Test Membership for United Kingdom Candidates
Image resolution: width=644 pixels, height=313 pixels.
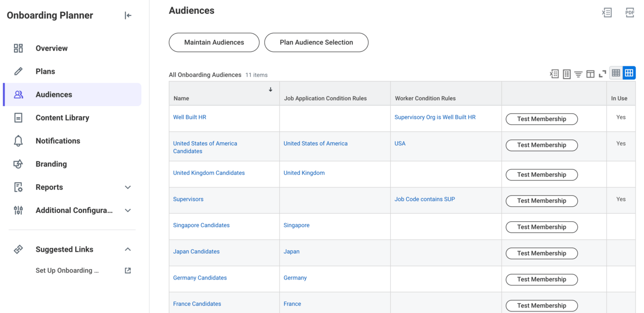pos(542,175)
